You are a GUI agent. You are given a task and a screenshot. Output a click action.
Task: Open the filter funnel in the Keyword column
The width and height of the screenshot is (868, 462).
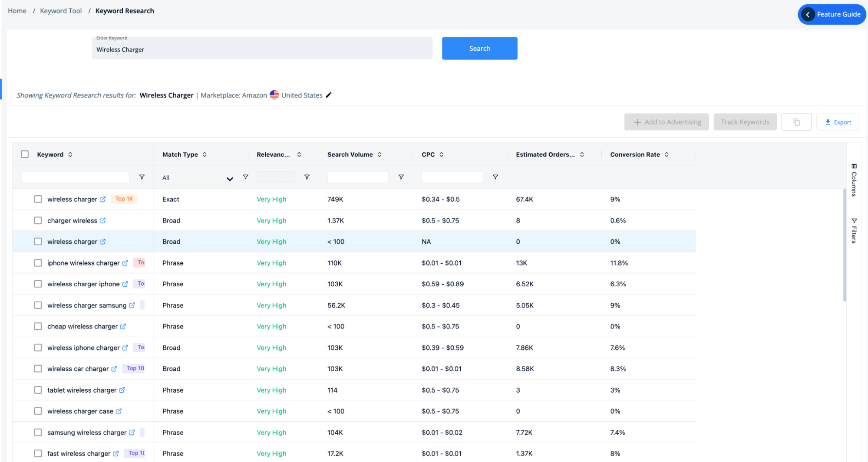[x=142, y=177]
